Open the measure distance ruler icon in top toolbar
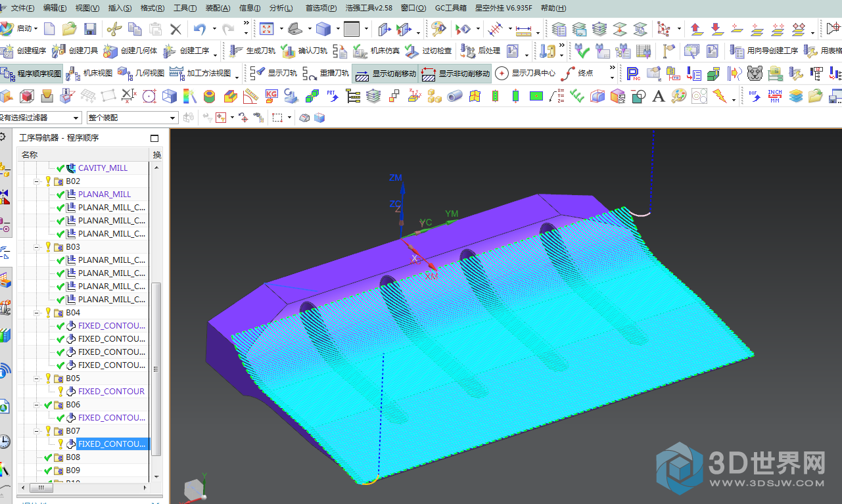The height and width of the screenshot is (504, 842). point(523,30)
